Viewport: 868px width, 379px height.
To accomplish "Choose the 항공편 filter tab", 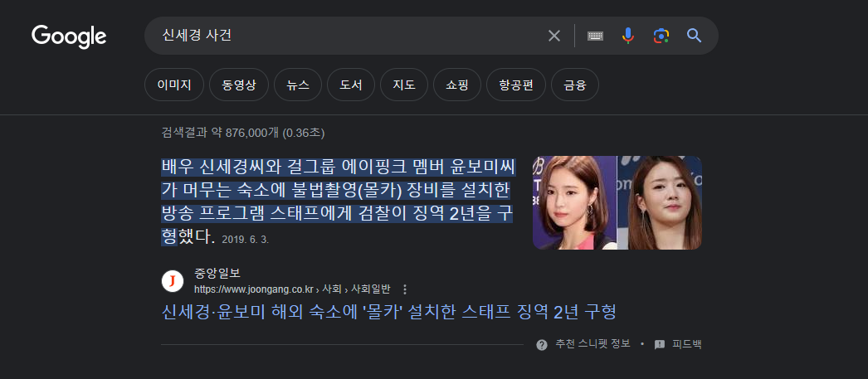I will pyautogui.click(x=516, y=85).
